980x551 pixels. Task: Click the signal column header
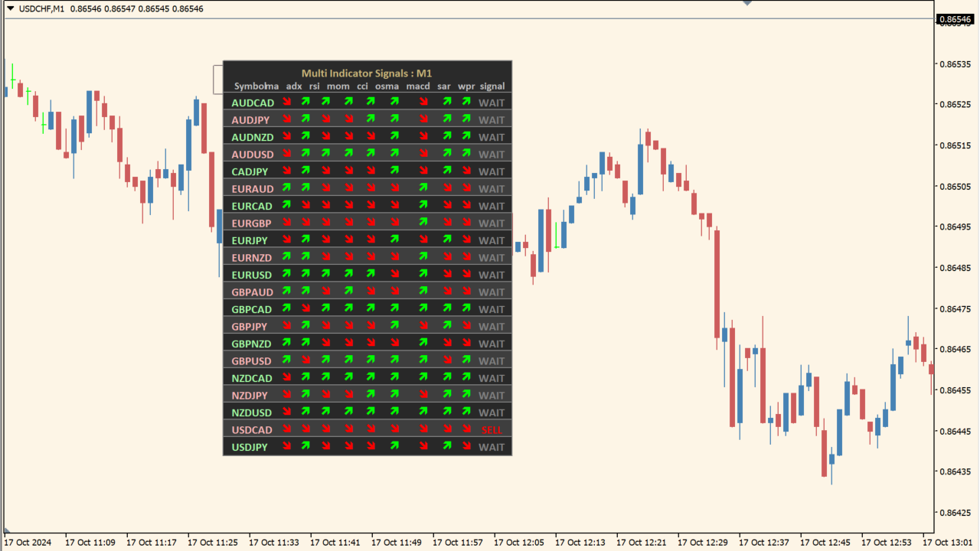click(492, 86)
